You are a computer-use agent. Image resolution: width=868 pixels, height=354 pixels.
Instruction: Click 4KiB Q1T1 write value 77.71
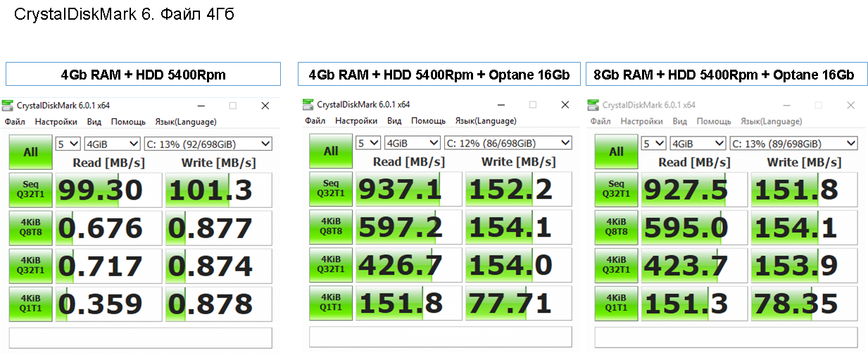pos(519,303)
